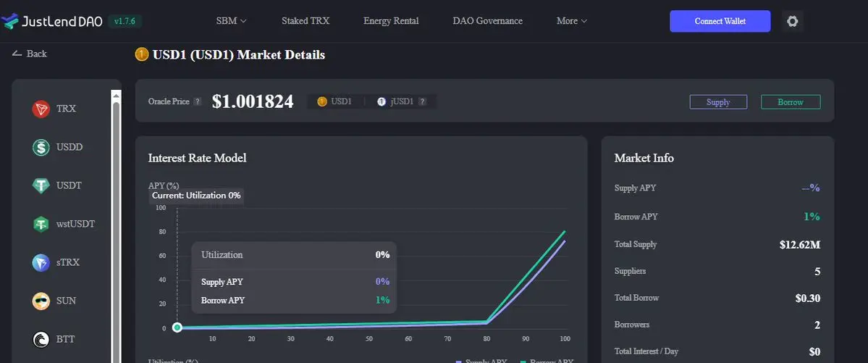Click the Market Info heading
The height and width of the screenshot is (363, 868).
click(644, 158)
